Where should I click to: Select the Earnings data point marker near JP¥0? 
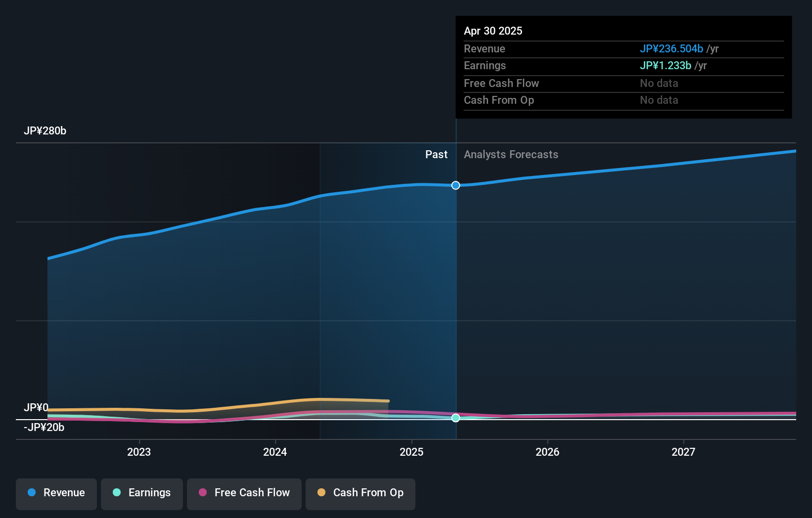455,418
